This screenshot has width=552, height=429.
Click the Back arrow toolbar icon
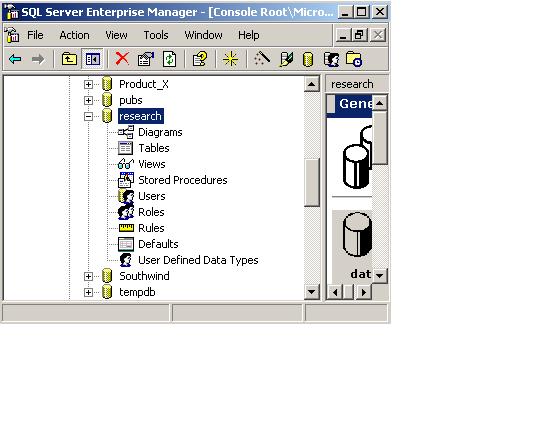15,59
